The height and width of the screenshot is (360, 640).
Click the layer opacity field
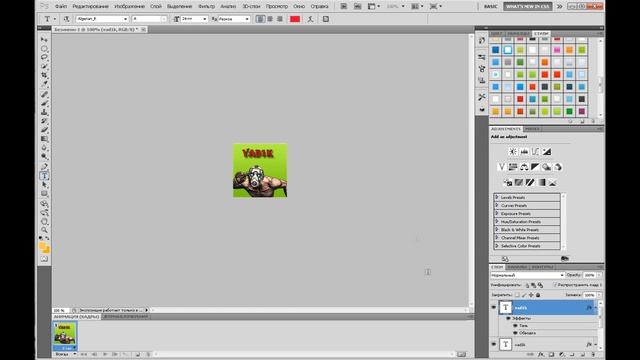coord(589,275)
